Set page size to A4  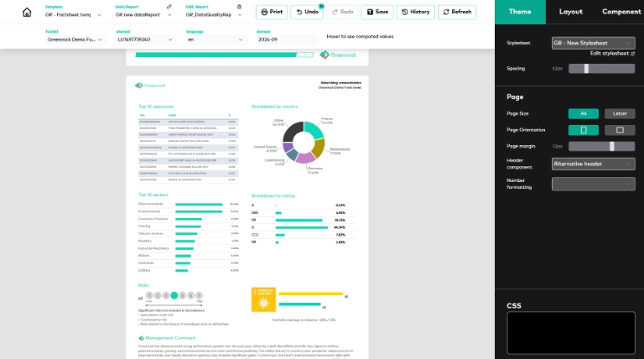point(583,113)
